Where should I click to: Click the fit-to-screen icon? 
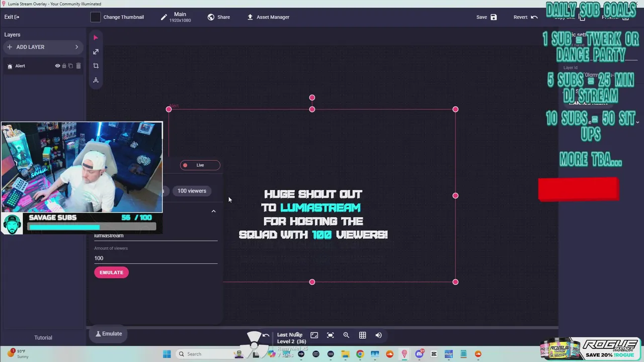coord(330,335)
